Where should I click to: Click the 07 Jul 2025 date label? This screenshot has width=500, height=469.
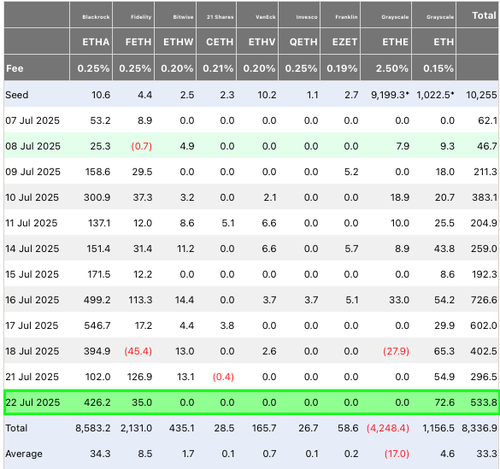pyautogui.click(x=32, y=121)
